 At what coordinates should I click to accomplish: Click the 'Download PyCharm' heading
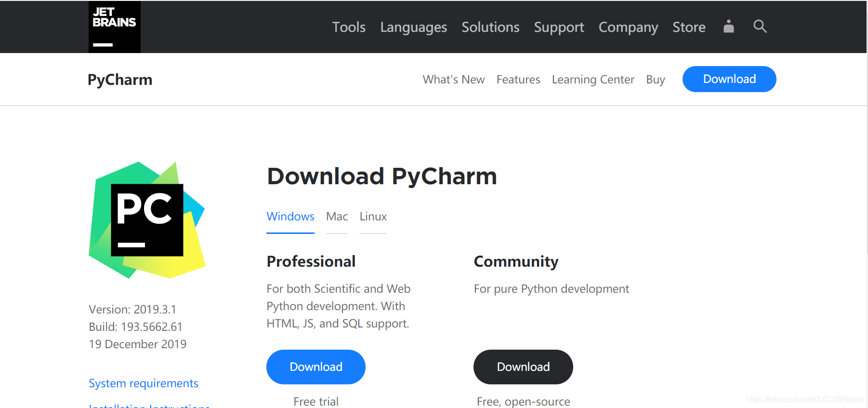[382, 177]
